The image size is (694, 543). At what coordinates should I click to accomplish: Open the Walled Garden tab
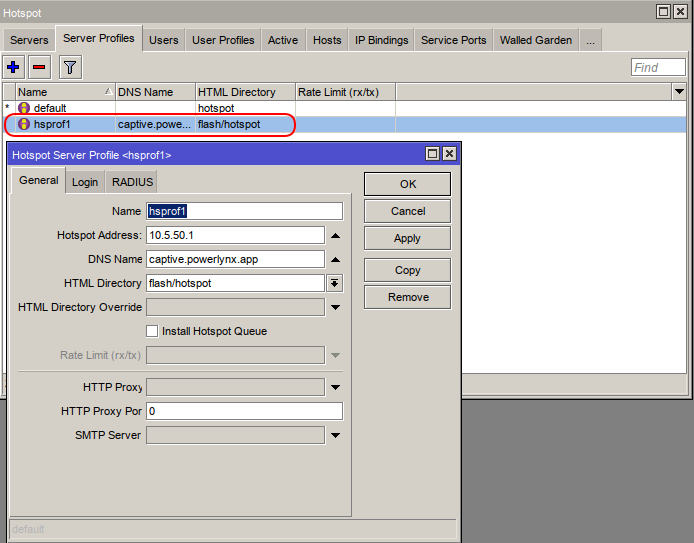point(536,40)
